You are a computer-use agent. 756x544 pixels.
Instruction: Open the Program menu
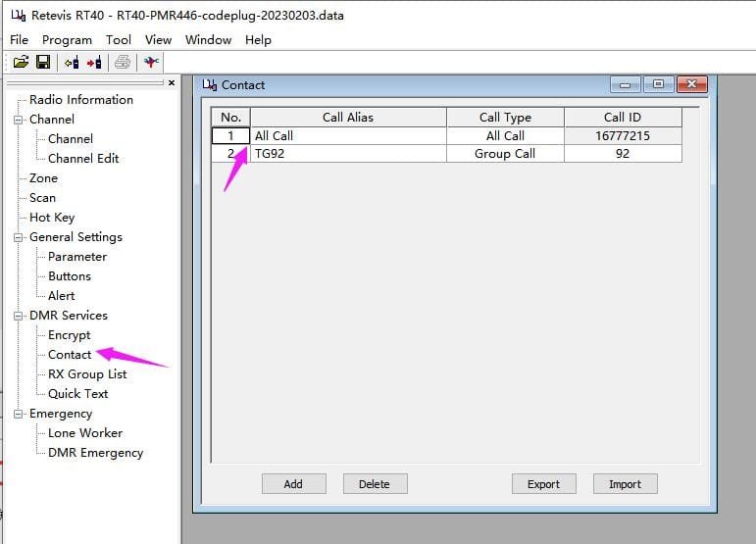click(x=67, y=40)
